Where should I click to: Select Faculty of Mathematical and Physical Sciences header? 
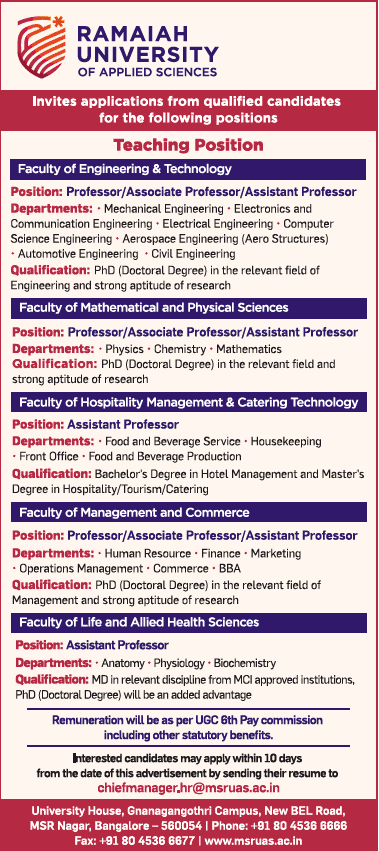(188, 308)
